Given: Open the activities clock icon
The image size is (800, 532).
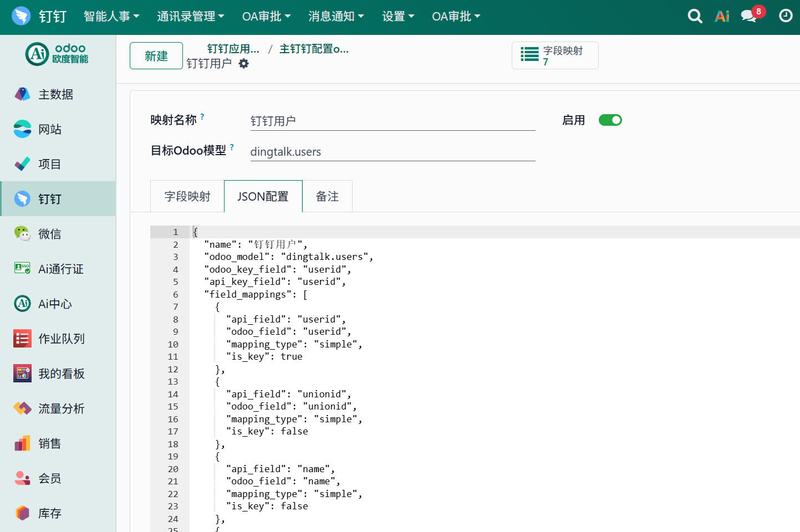Looking at the screenshot, I should click(786, 16).
